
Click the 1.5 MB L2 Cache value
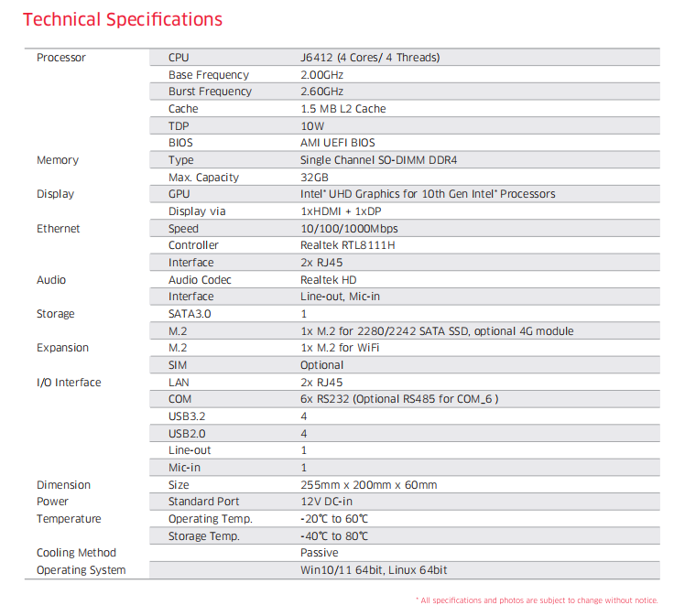pos(342,109)
